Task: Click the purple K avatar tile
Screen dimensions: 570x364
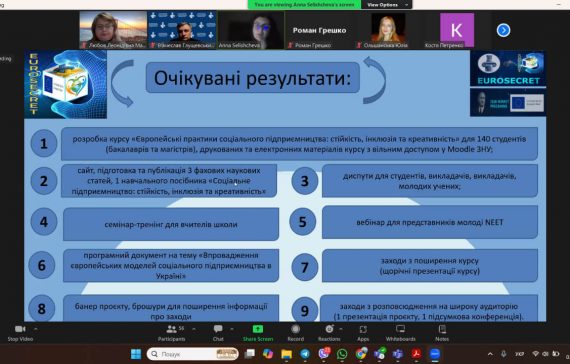Action: point(457,30)
